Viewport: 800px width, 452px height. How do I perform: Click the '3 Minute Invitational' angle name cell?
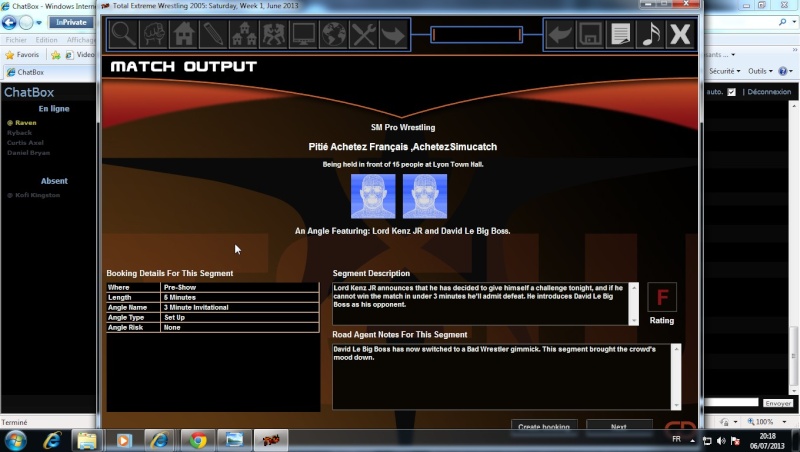[240, 307]
